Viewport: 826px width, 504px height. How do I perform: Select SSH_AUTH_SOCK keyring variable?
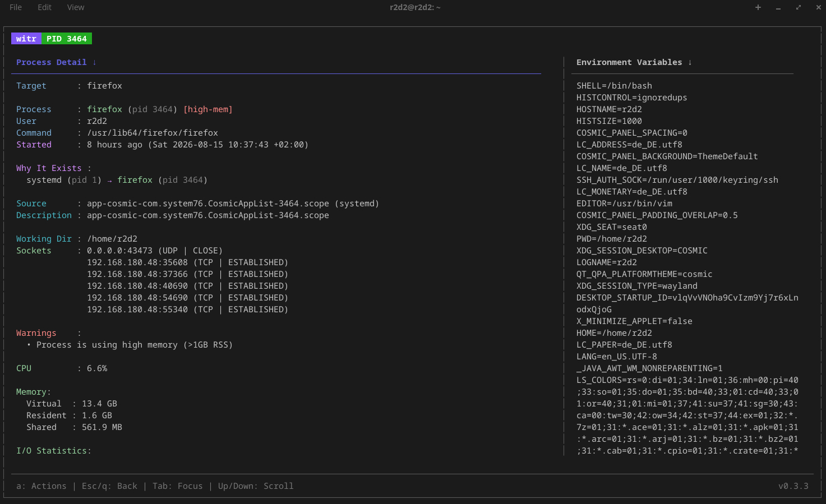[677, 180]
